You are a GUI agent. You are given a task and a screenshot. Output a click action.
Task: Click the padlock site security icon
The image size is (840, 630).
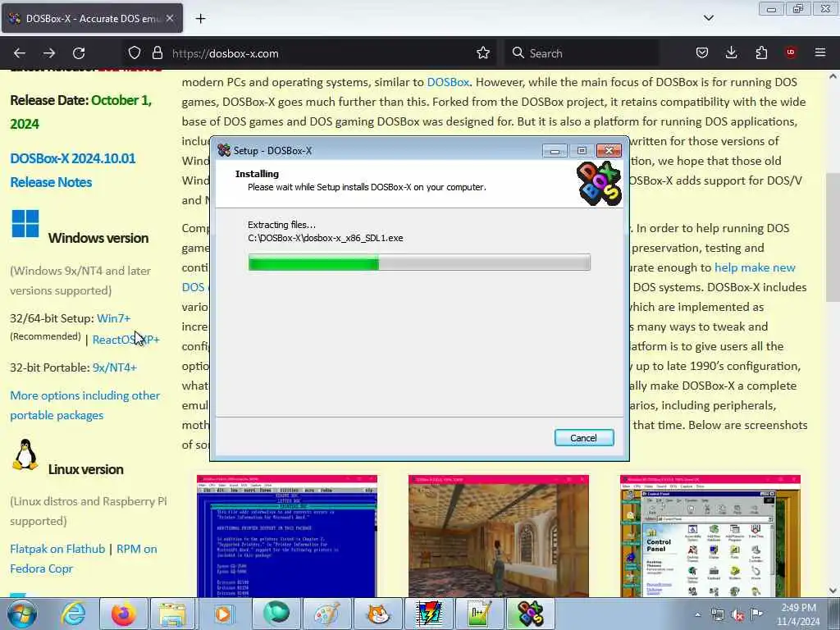click(157, 53)
